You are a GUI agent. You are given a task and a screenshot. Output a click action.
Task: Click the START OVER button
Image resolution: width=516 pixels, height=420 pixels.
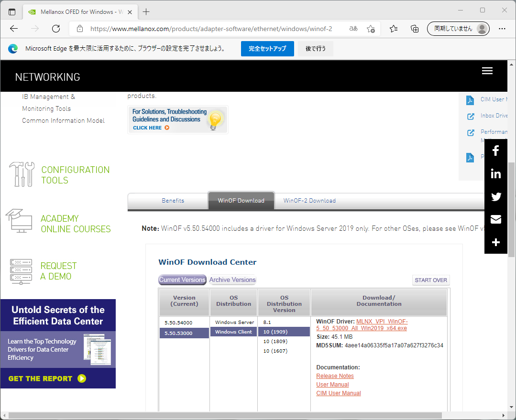431,280
